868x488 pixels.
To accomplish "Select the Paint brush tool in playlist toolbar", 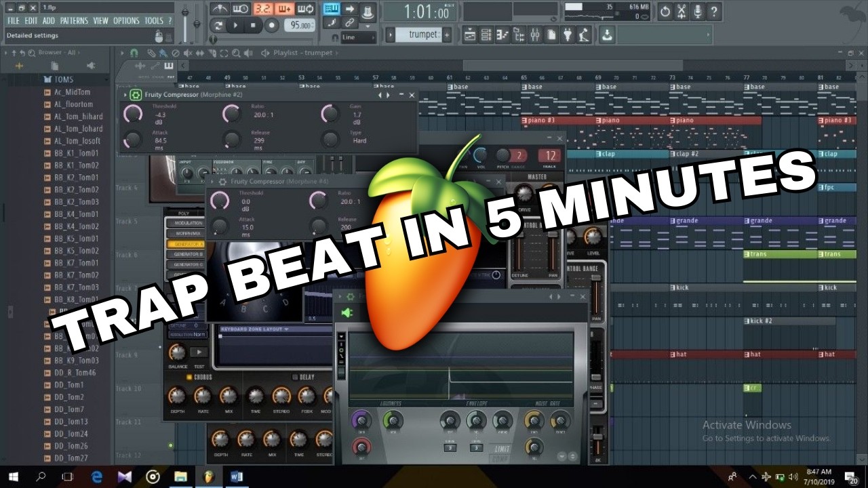I will tap(163, 53).
